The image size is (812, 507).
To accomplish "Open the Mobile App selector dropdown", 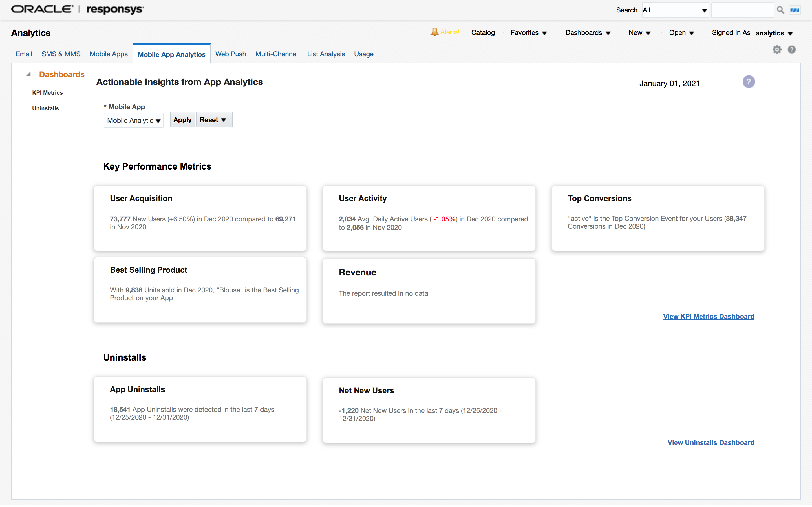I will click(x=134, y=120).
